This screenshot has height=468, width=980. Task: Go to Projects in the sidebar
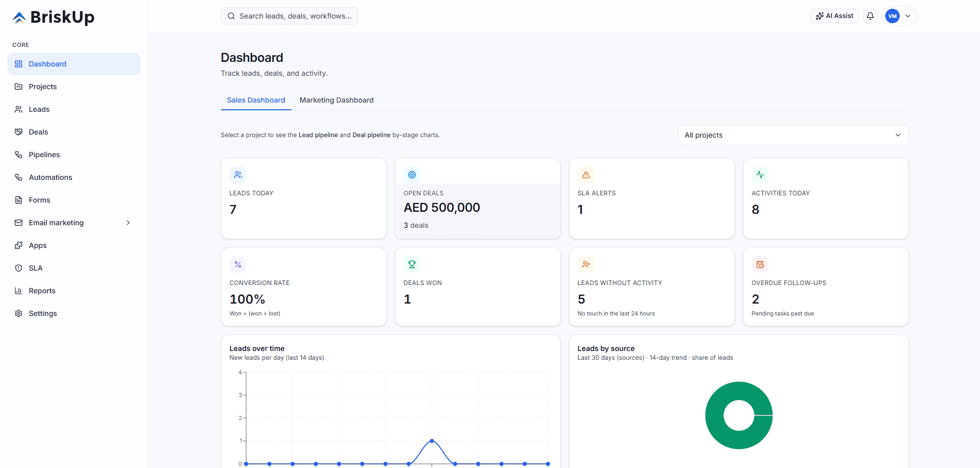74,87
